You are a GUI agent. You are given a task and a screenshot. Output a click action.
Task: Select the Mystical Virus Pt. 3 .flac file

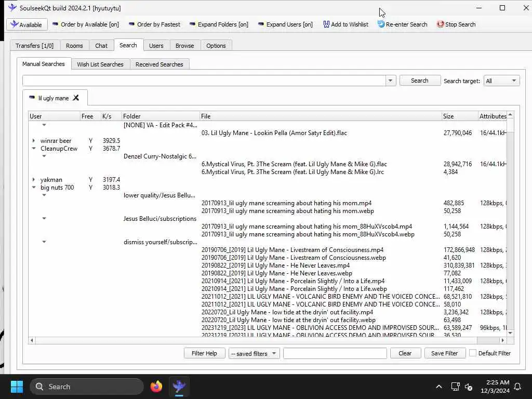pos(294,164)
